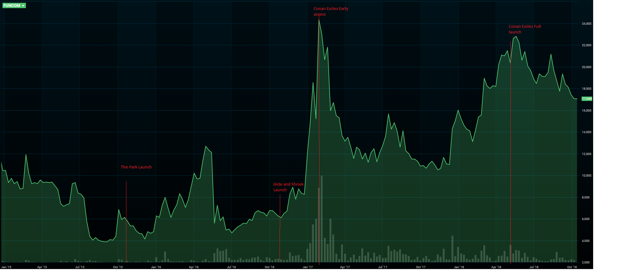
Task: Click the Jul '16 date label
Action: 232,267
